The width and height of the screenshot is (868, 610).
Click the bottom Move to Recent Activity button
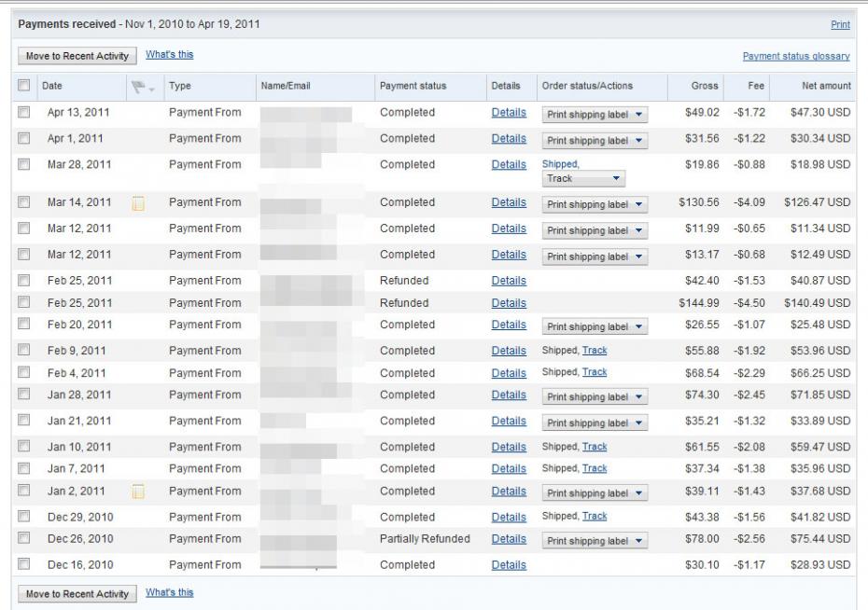tap(77, 594)
